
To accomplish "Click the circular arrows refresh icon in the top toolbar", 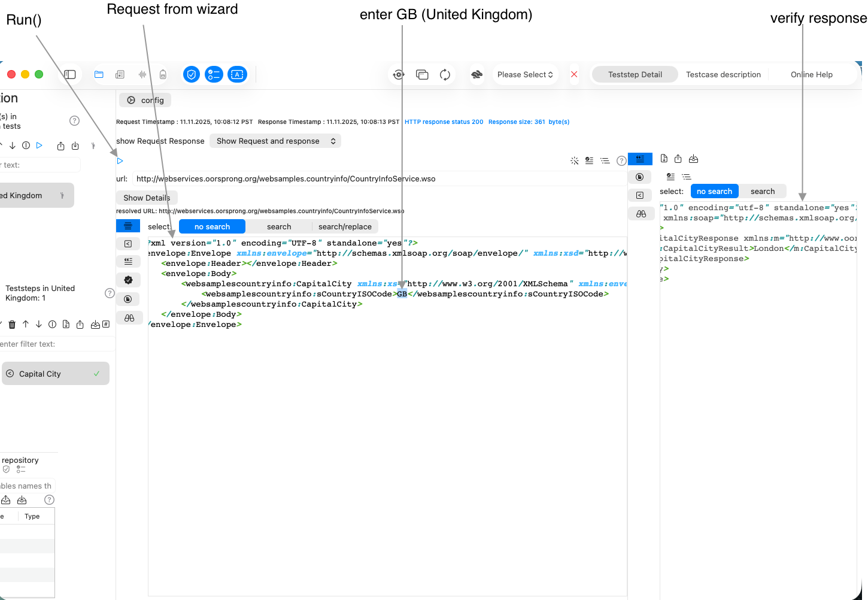I will click(445, 75).
